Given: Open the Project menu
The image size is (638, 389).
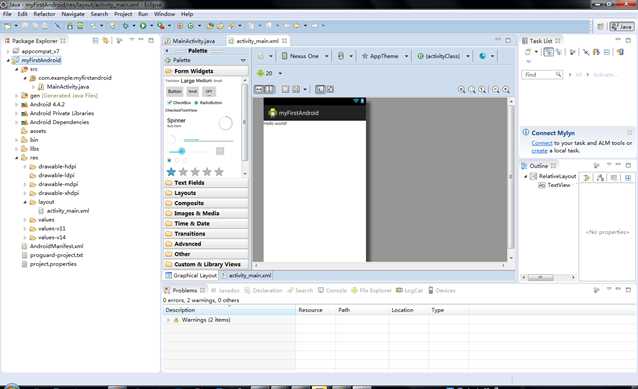Looking at the screenshot, I should click(x=123, y=14).
